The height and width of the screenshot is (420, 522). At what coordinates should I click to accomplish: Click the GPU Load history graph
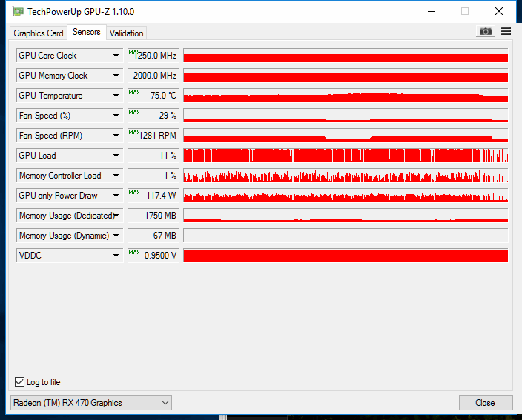pyautogui.click(x=346, y=156)
